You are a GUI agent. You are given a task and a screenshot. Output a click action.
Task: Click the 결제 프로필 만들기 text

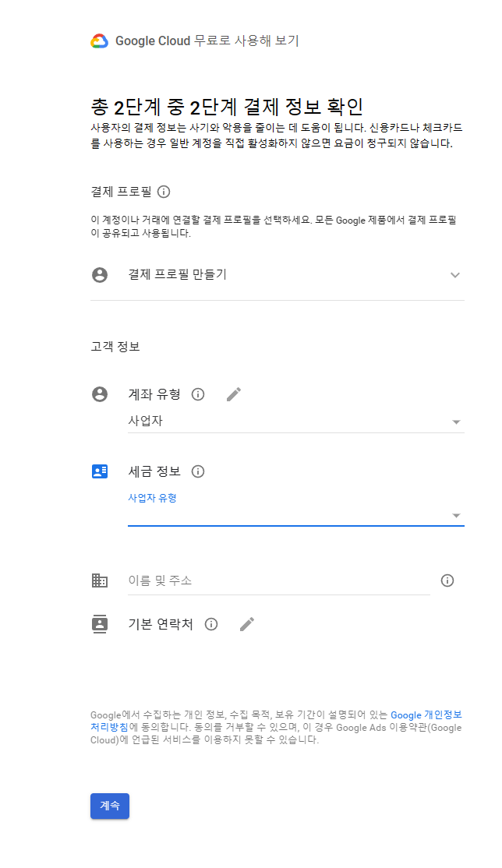[177, 274]
